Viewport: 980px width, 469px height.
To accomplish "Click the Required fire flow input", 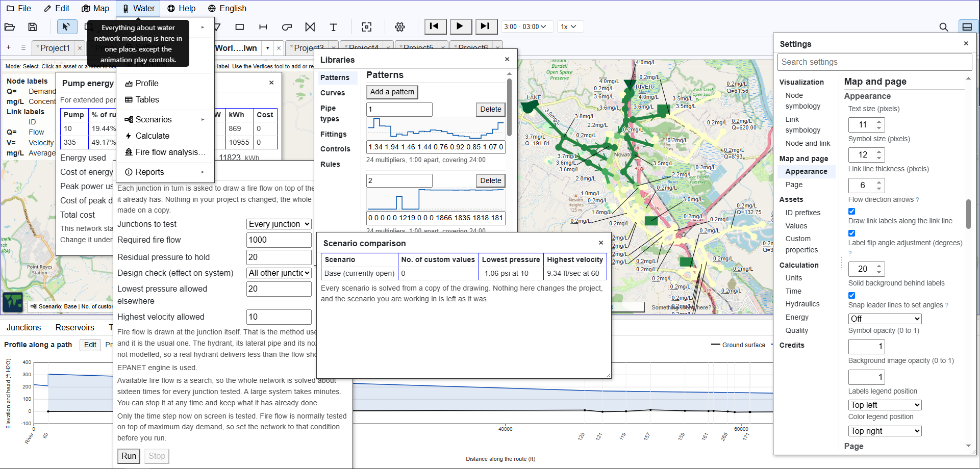I will (x=279, y=240).
